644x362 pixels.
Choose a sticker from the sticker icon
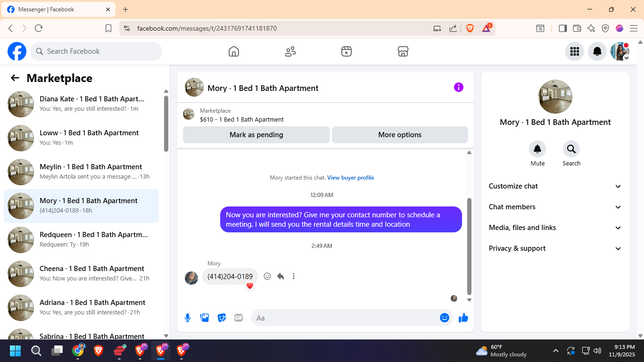click(222, 318)
